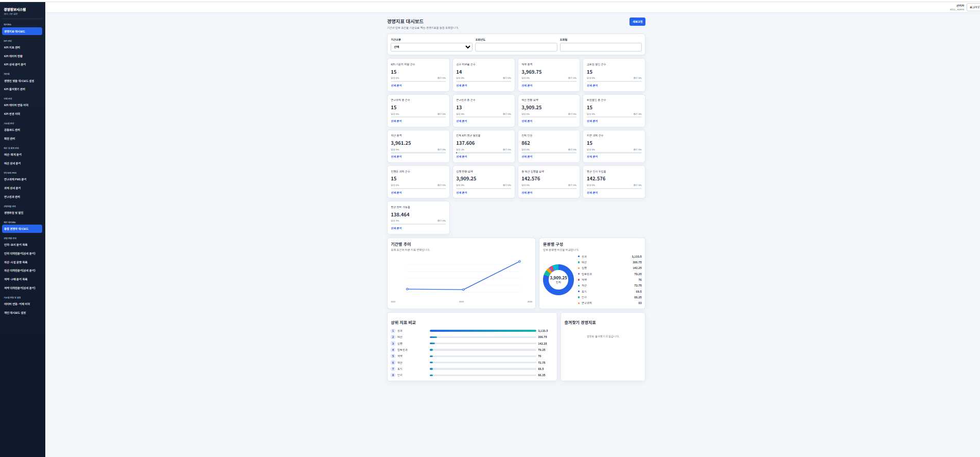Open 상세 분석 link on 3,969.75 card
This screenshot has height=457, width=980.
tap(527, 86)
